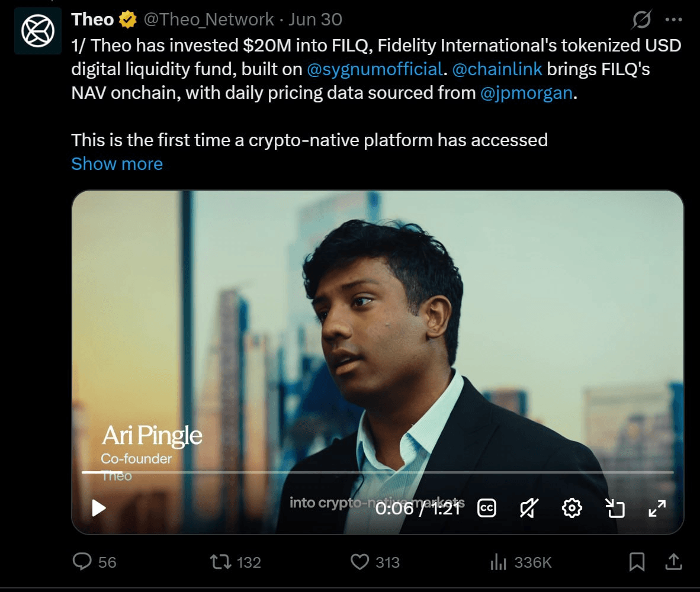
Task: Play the video
Action: (x=99, y=508)
